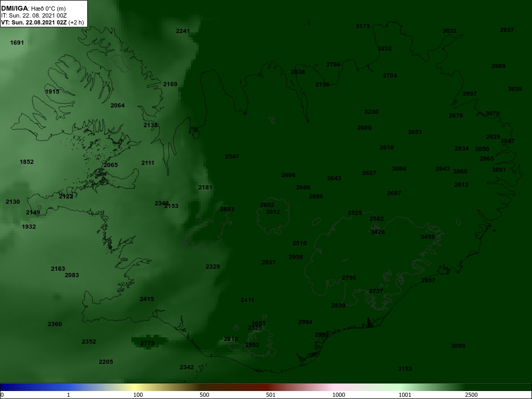Click the legend label 500
532x399 pixels.
pos(204,395)
